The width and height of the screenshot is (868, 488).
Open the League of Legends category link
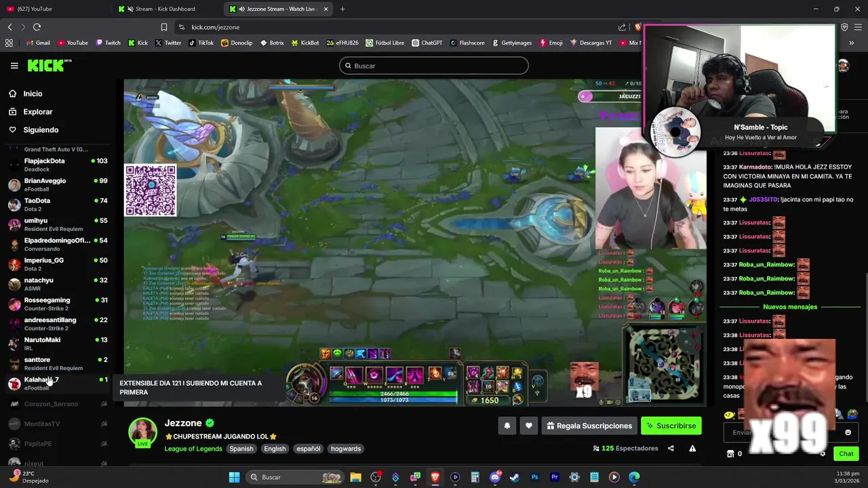(x=193, y=449)
